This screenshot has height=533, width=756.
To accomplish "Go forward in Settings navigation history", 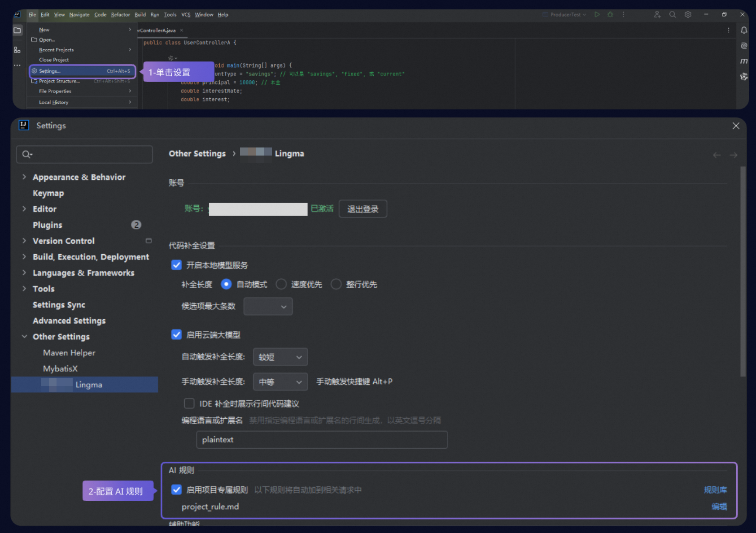I will (734, 155).
